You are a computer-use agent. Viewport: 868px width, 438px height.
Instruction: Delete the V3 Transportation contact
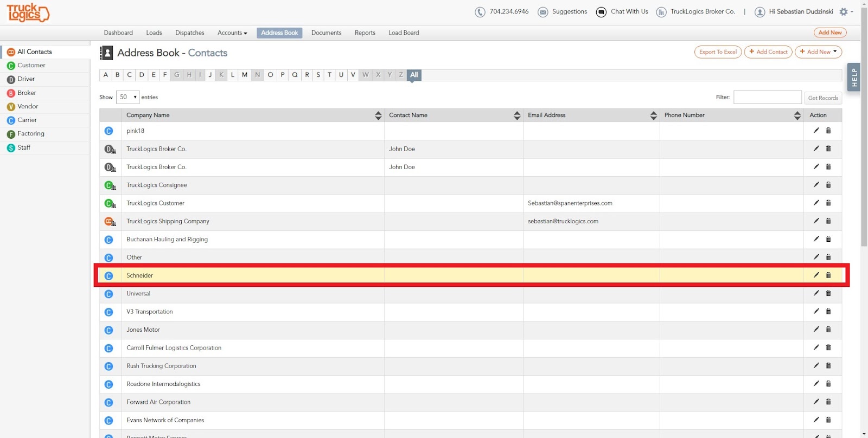[828, 311]
